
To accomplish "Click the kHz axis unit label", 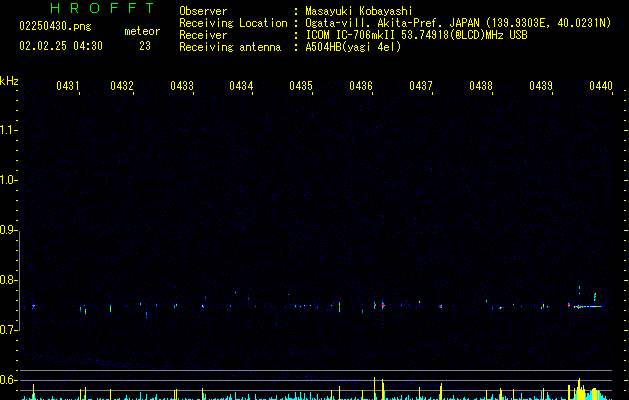I will click(9, 81).
